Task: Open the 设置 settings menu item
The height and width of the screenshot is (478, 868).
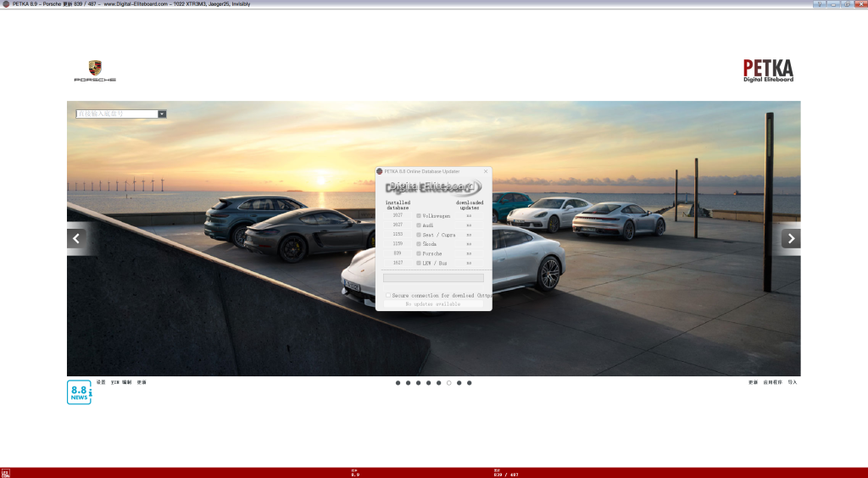Action: pyautogui.click(x=101, y=382)
